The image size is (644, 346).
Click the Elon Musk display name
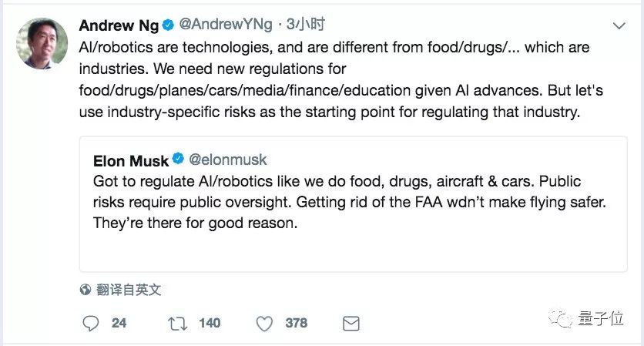(131, 160)
